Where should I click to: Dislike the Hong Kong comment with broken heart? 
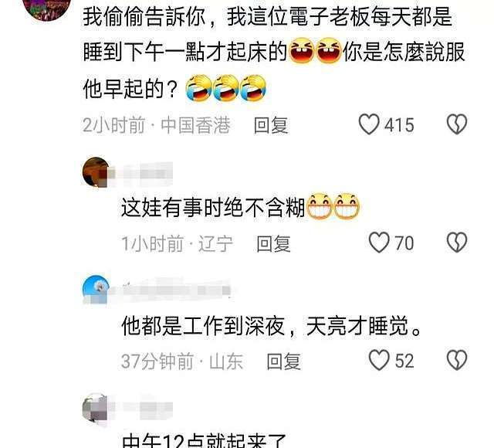pos(457,124)
